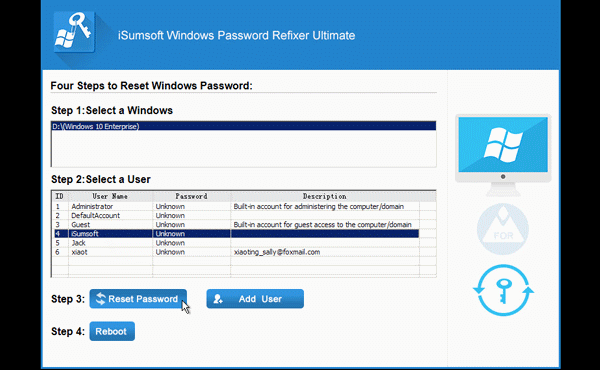600x370 pixels.
Task: Click the Description column header
Action: 324,196
